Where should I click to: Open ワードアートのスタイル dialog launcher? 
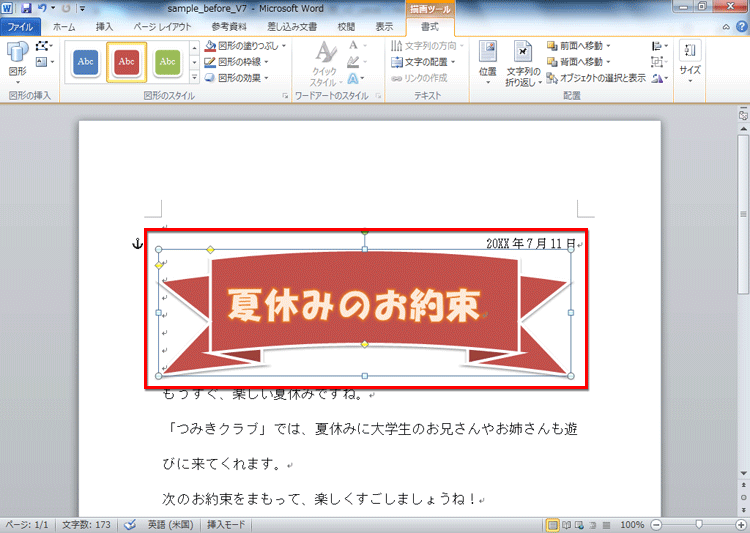tap(378, 96)
